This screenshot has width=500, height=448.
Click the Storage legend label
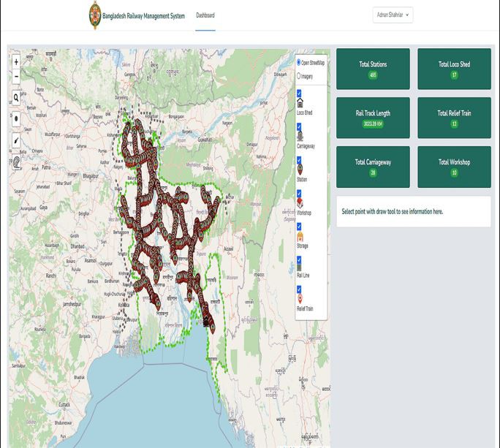[x=303, y=246]
